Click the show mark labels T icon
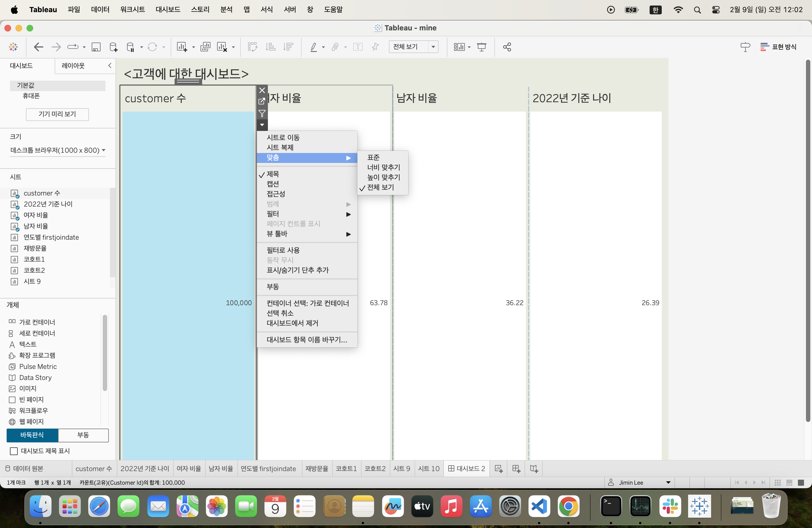 coord(358,47)
